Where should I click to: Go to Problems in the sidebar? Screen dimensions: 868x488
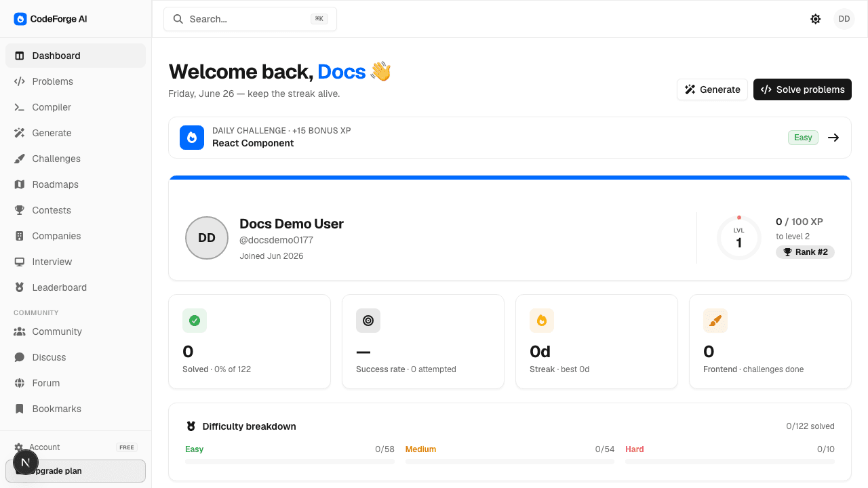coord(75,81)
